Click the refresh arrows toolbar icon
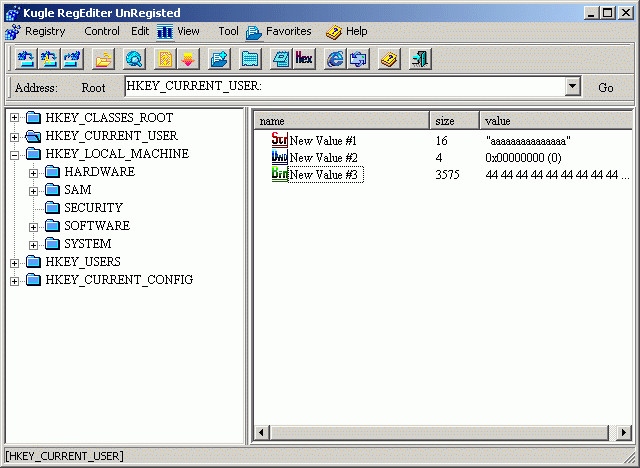640x468 pixels. coord(358,60)
